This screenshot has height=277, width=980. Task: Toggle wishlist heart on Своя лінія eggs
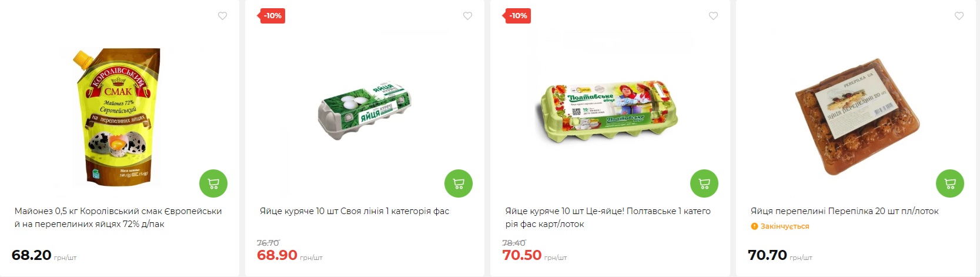tap(467, 16)
